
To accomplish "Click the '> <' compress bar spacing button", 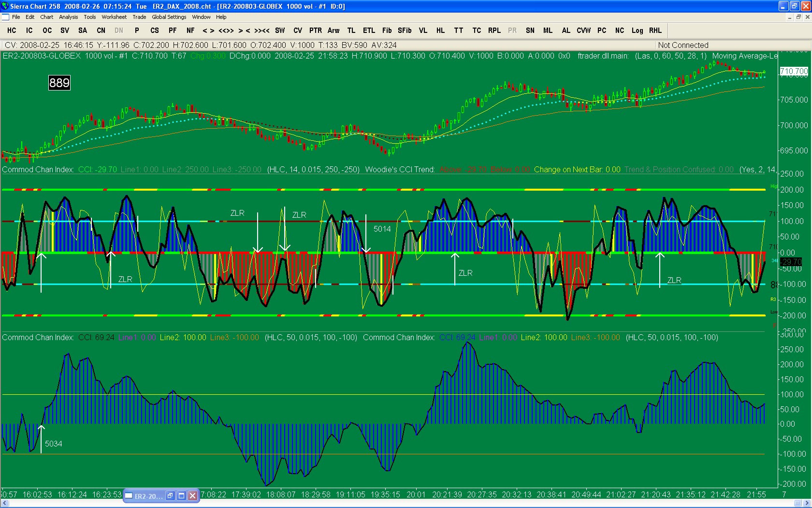I will [244, 30].
